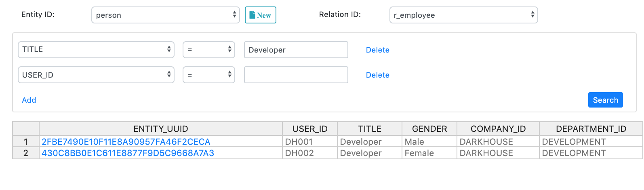The image size is (644, 190).
Task: Expand the USER_ID field selector
Action: tap(96, 75)
